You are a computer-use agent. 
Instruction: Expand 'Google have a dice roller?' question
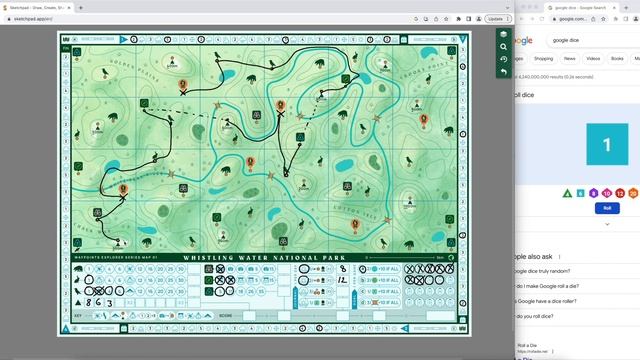(x=577, y=301)
